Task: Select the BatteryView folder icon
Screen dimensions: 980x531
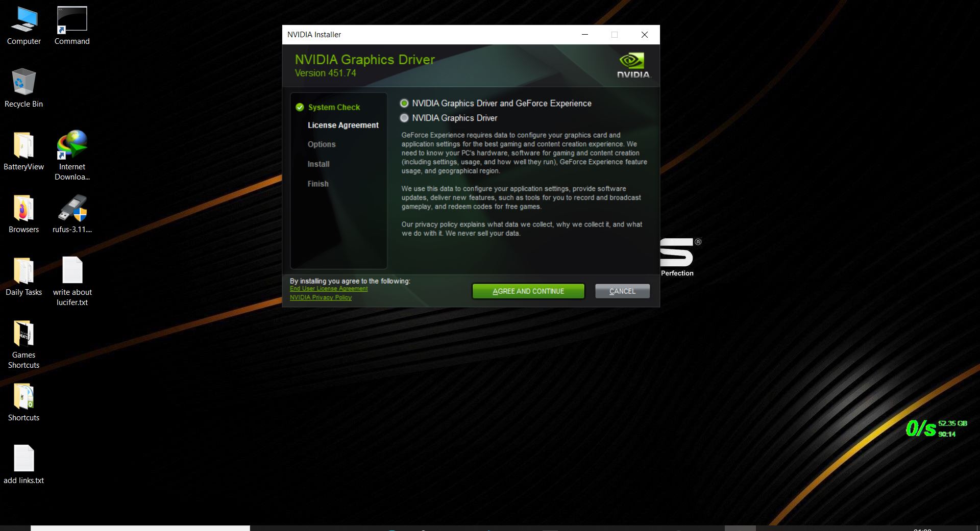Action: [23, 151]
